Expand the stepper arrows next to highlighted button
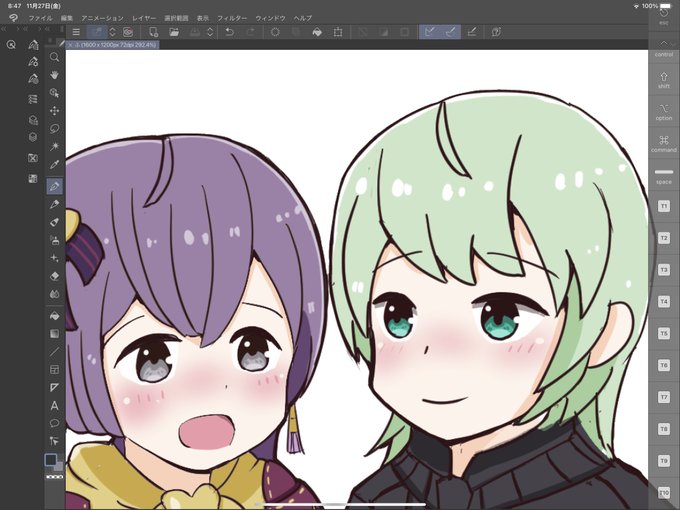 [x=112, y=32]
